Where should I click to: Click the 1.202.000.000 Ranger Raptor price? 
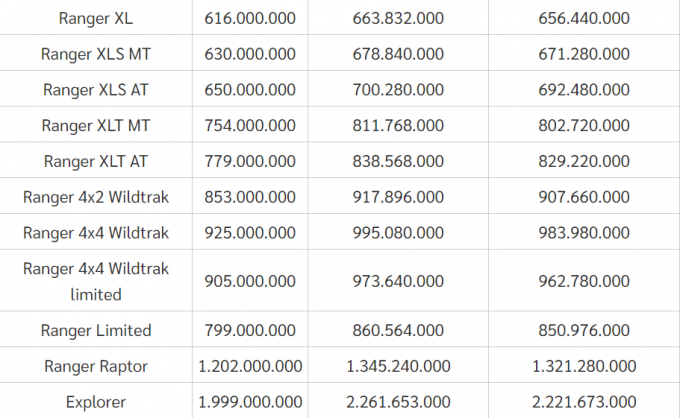click(x=250, y=366)
